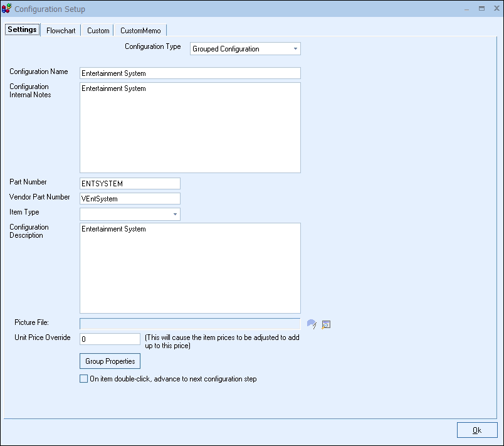Maximize the Configuration Setup window

tap(481, 9)
